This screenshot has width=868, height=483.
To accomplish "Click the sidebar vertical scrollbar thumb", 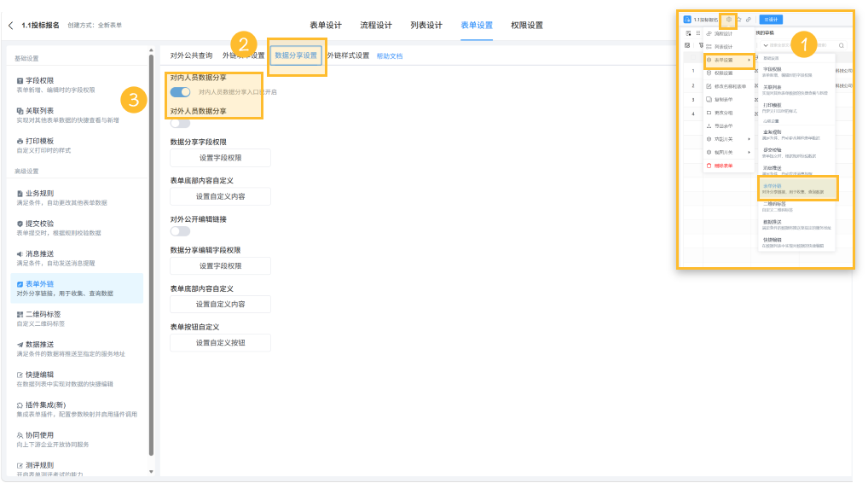I will point(151,255).
